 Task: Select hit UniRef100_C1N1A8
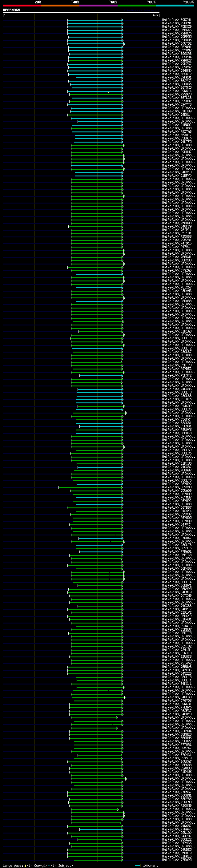click(x=176, y=332)
